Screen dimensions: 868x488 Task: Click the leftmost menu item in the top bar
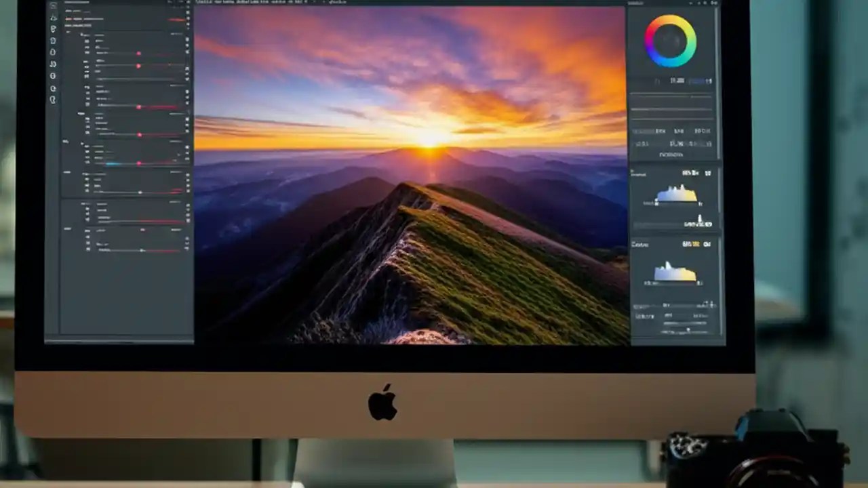[200, 2]
